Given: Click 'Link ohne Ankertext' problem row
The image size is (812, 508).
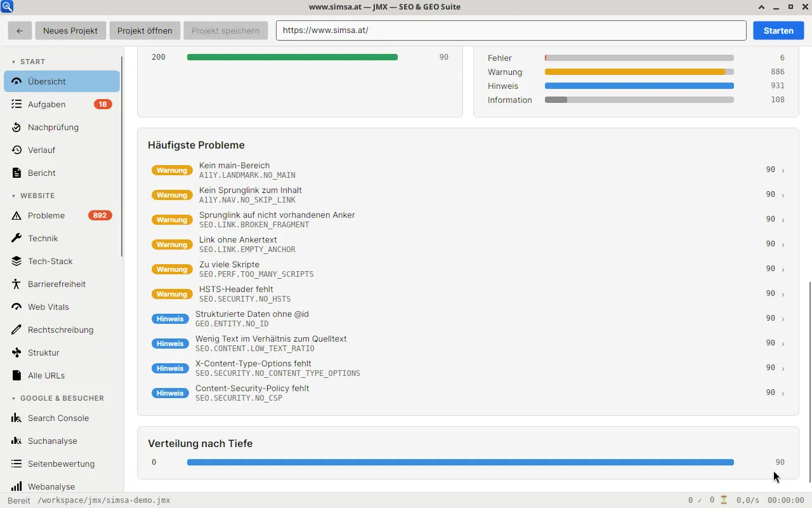Looking at the screenshot, I should click(x=468, y=244).
